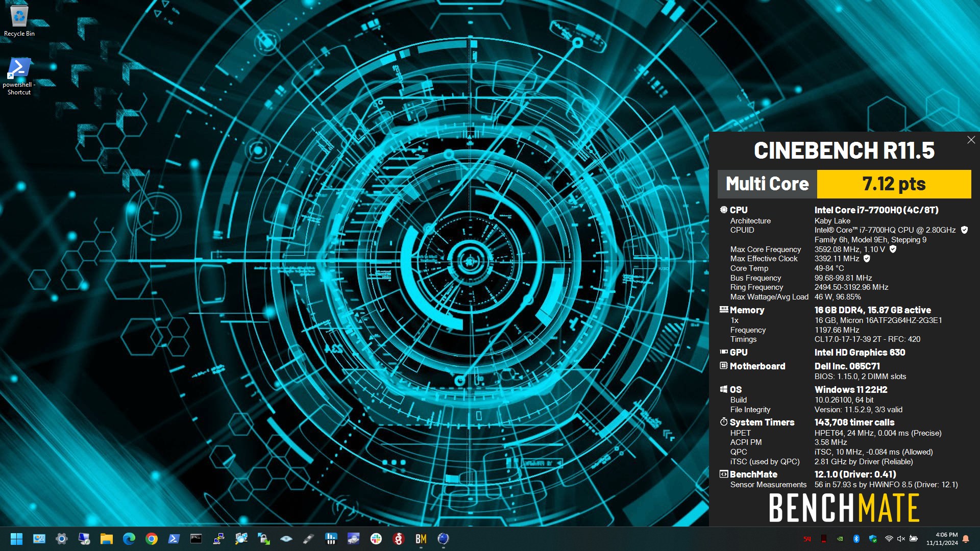Select Intel Core i7-7700HQ (4C/8T) text
Viewport: 980px width, 551px height.
876,210
